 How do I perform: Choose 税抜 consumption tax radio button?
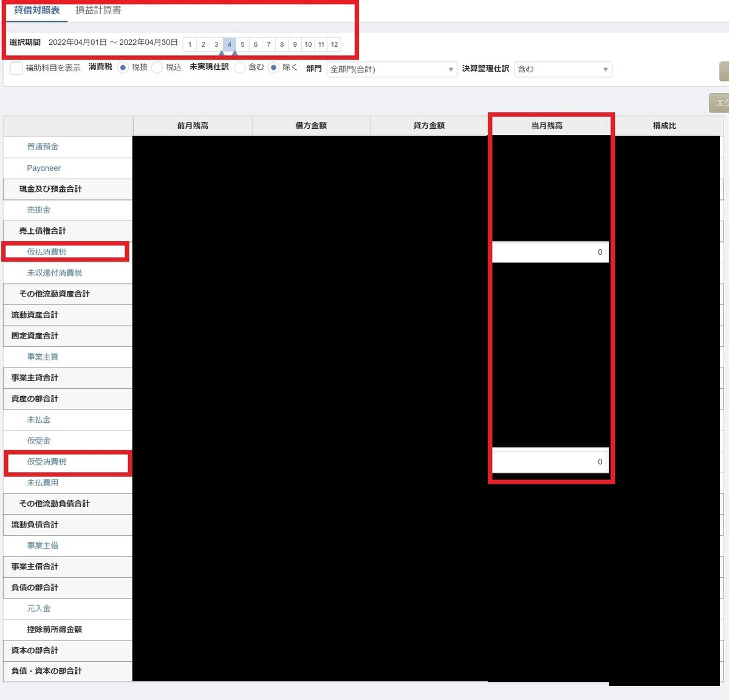[123, 67]
